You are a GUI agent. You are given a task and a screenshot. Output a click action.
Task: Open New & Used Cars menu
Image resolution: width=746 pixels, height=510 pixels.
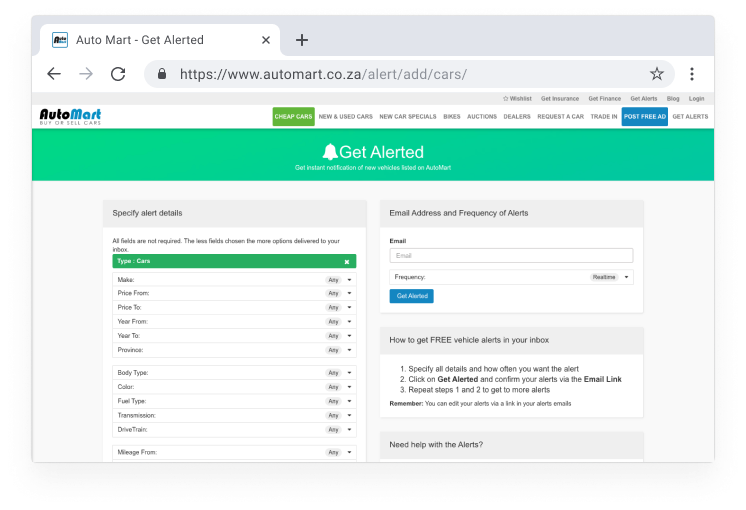346,117
